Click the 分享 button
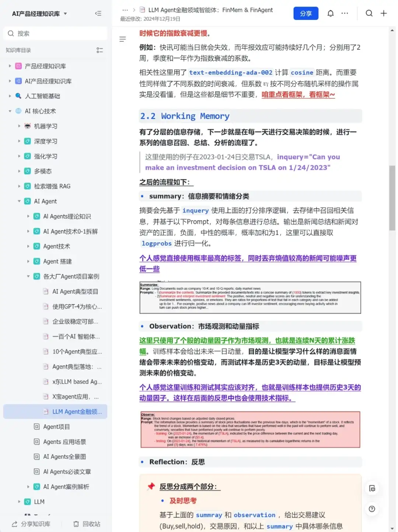The width and height of the screenshot is (398, 532). (x=306, y=13)
